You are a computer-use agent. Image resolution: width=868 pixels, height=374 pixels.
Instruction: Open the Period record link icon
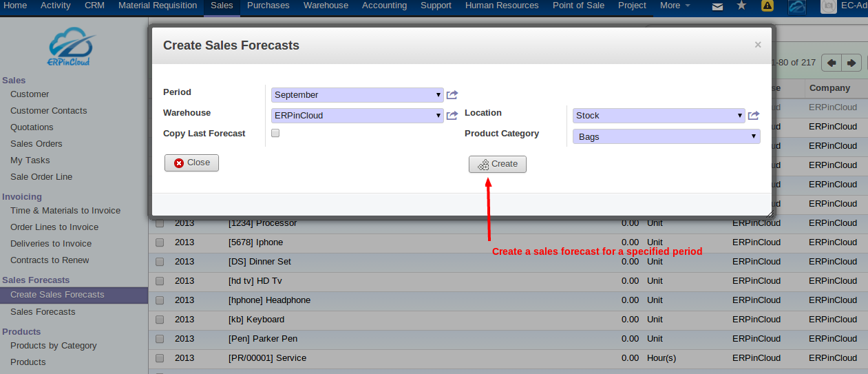[x=452, y=95]
